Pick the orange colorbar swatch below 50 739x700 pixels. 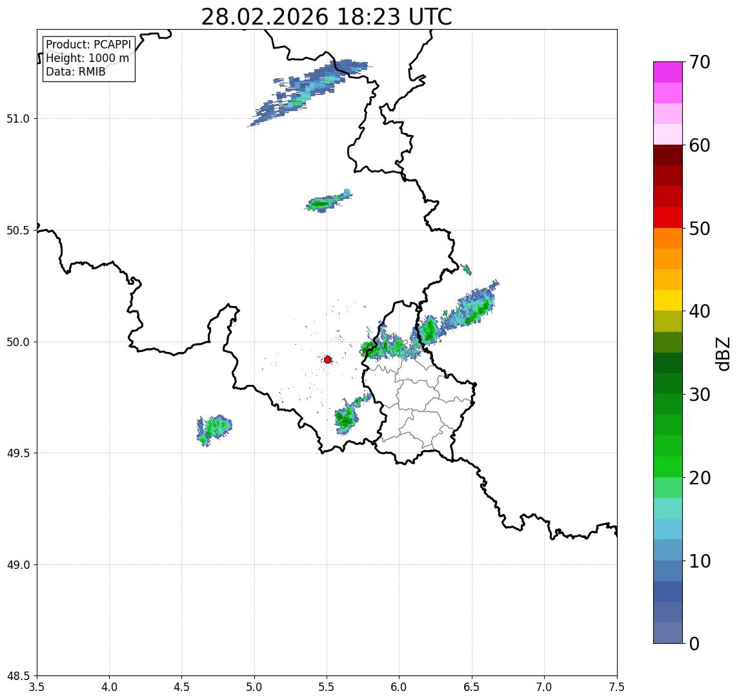point(668,238)
